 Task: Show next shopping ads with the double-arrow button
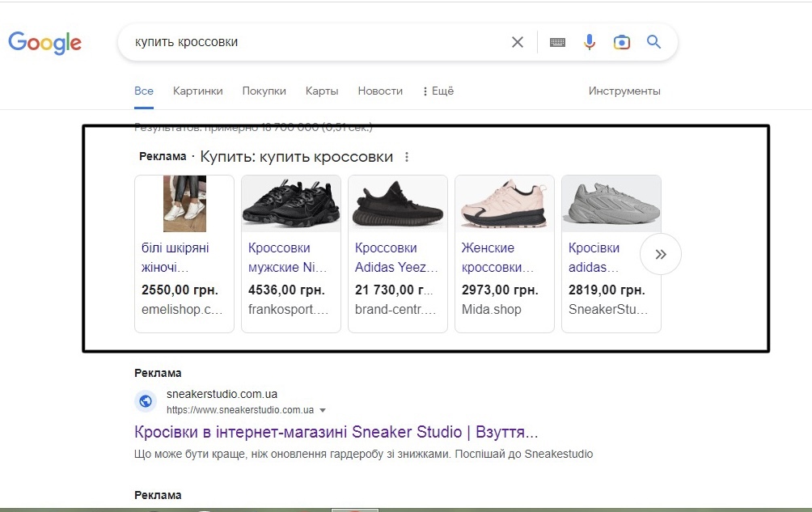[x=660, y=254]
